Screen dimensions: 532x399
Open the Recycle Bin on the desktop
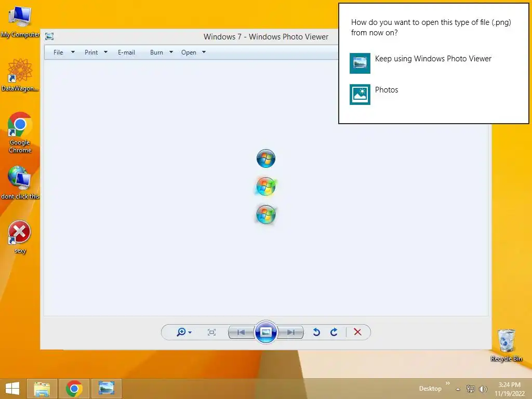(506, 345)
